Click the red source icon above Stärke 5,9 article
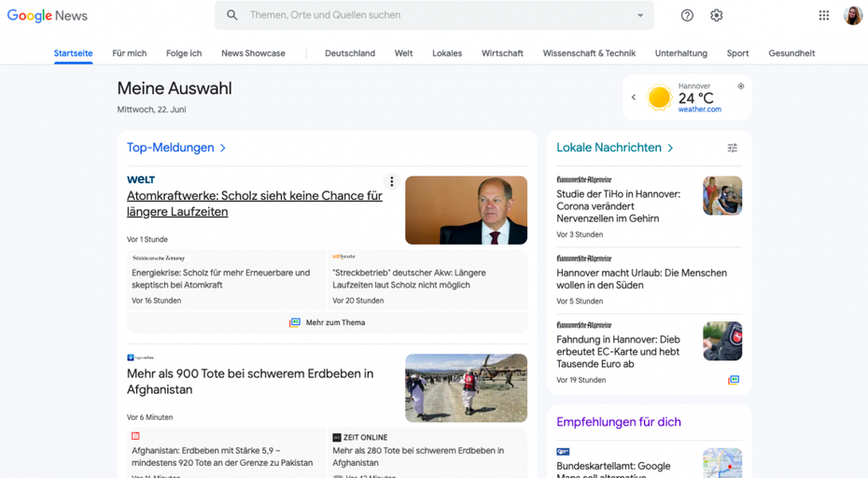868x478 pixels. click(x=135, y=436)
